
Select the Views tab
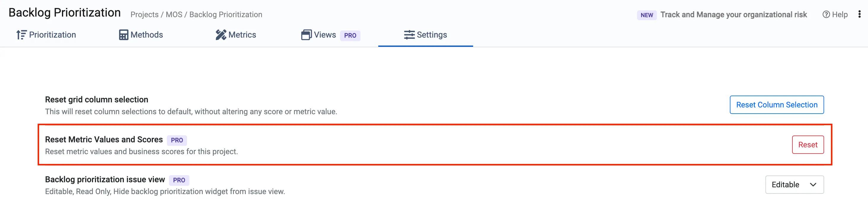click(x=331, y=35)
